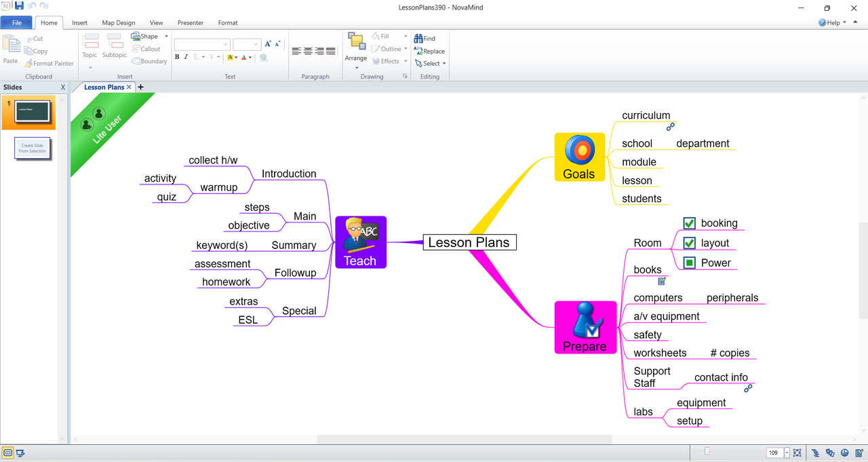Click the Redo arrow in the quick access bar
The width and height of the screenshot is (868, 462).
(x=44, y=6)
